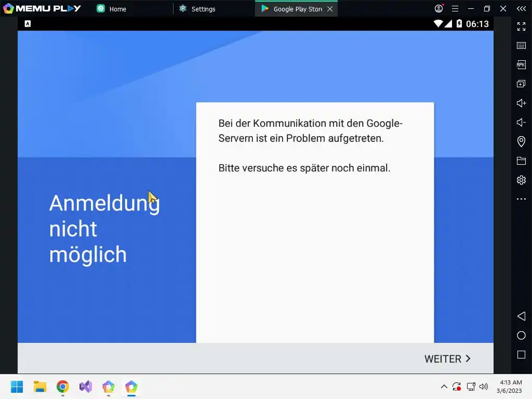Open the multi-instance manager icon
This screenshot has width=532, height=399.
click(521, 84)
